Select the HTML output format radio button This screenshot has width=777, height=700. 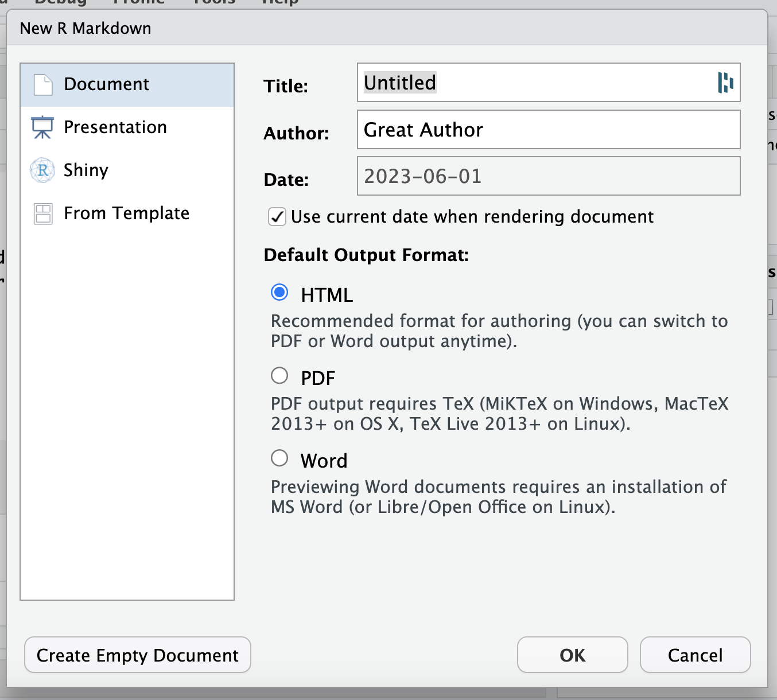(x=279, y=292)
